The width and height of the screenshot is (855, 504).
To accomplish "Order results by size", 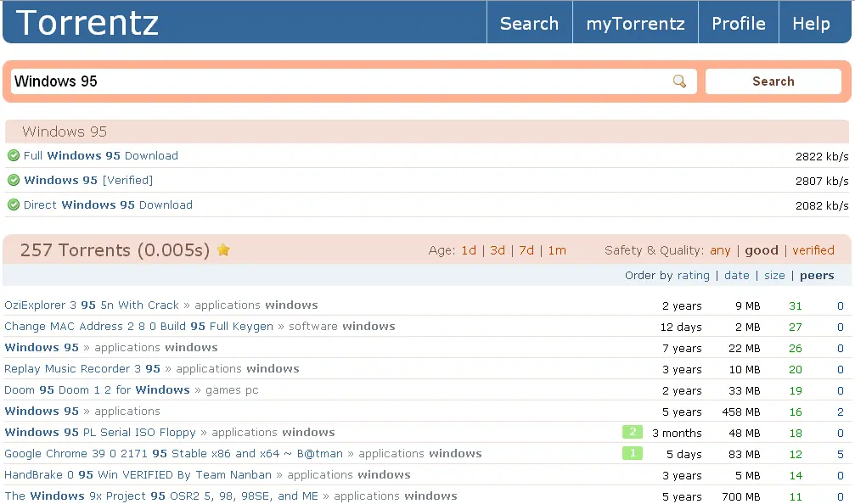I will 774,276.
